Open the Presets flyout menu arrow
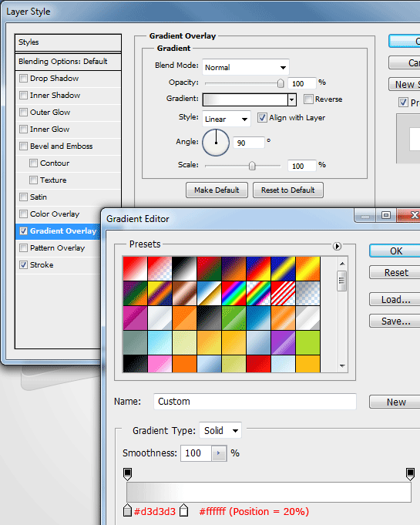This screenshot has height=525, width=420. (x=337, y=247)
